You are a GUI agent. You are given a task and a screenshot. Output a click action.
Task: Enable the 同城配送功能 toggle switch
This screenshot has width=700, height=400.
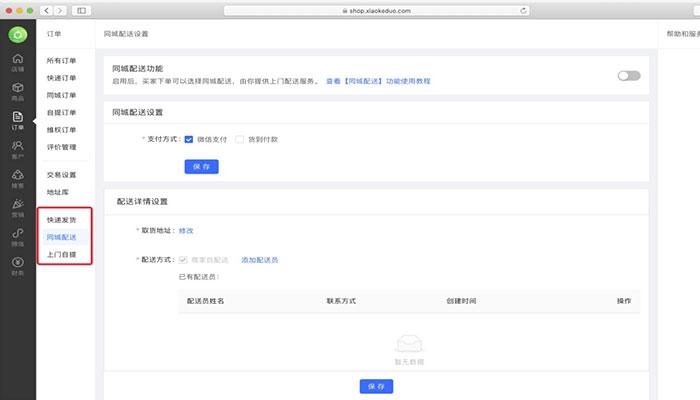coord(628,75)
